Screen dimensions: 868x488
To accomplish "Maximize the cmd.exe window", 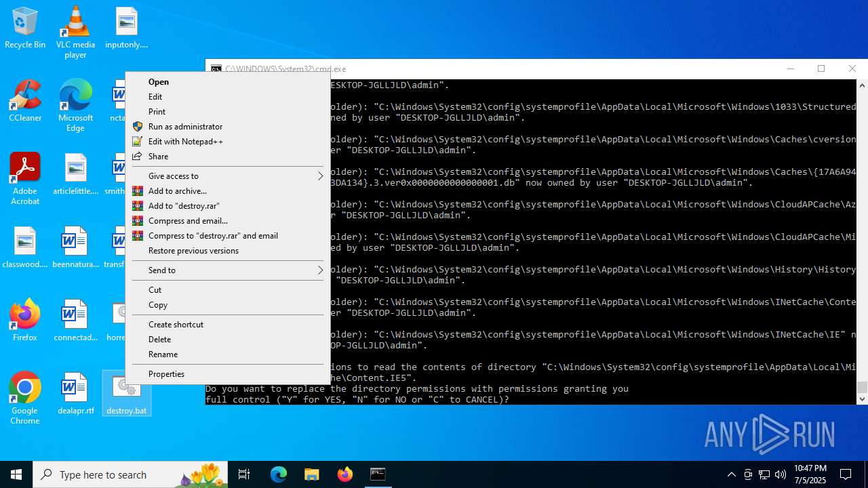I will (x=821, y=68).
